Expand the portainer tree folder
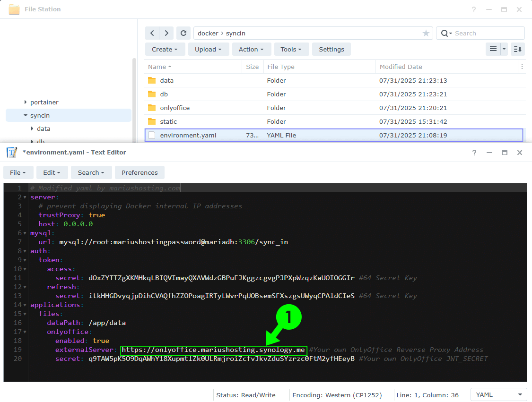The width and height of the screenshot is (532, 402). pyautogui.click(x=26, y=102)
